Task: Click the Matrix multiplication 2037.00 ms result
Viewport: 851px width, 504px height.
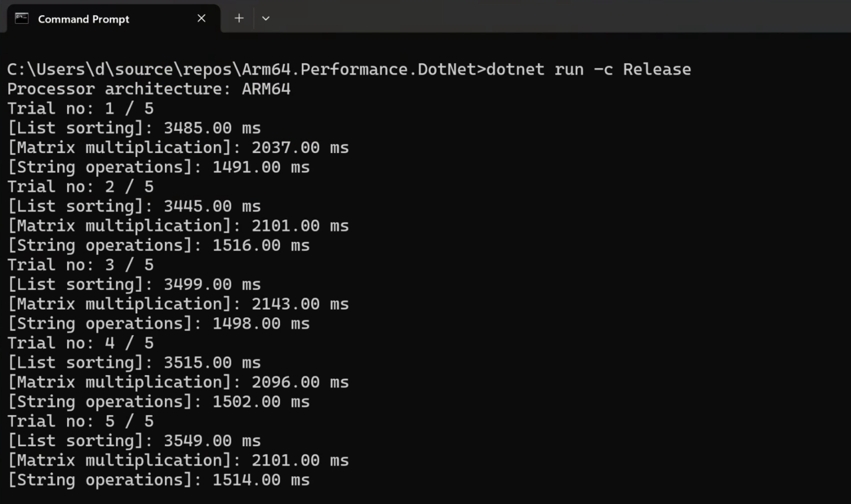Action: (x=178, y=147)
